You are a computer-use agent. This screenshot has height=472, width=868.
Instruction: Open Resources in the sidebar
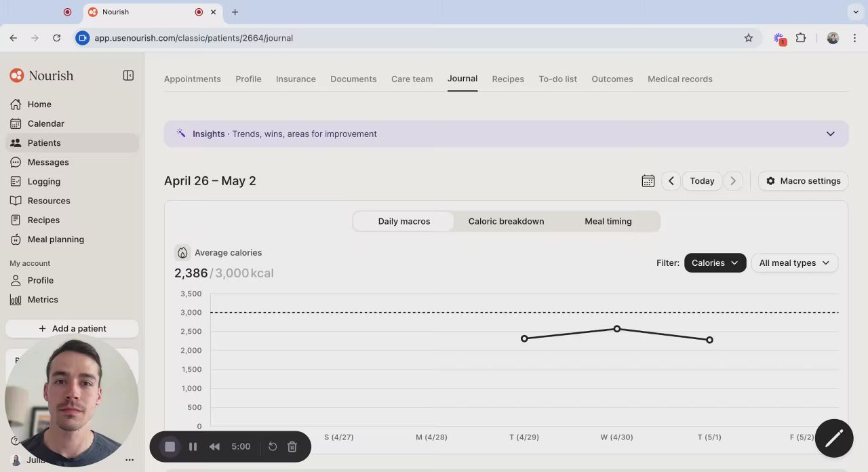click(72, 201)
